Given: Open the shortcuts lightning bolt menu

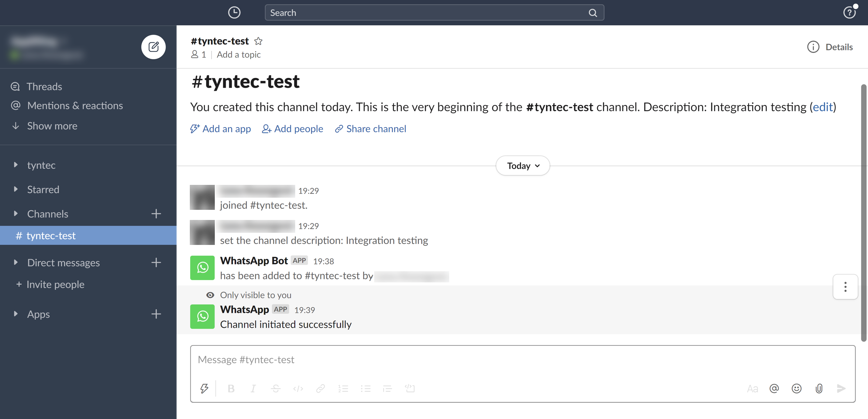Looking at the screenshot, I should click(x=204, y=389).
